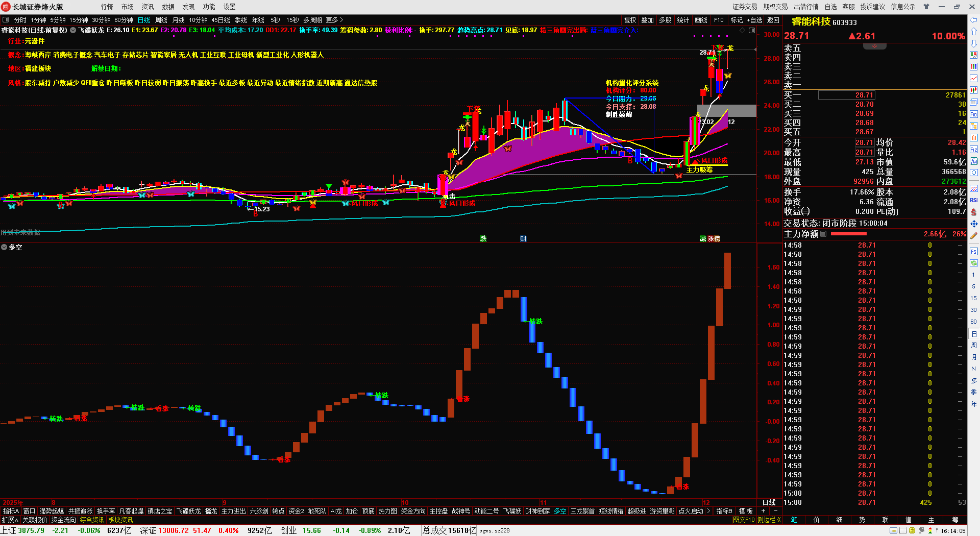Click the 画线 button
The image size is (980, 536).
pyautogui.click(x=701, y=20)
